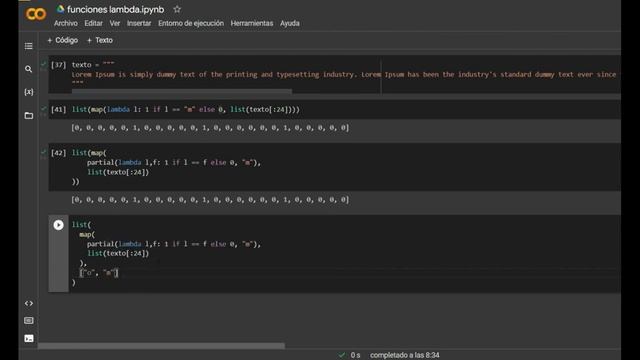The height and width of the screenshot is (360, 640).
Task: Open the Entorno de ejecución menu
Action: [x=191, y=23]
